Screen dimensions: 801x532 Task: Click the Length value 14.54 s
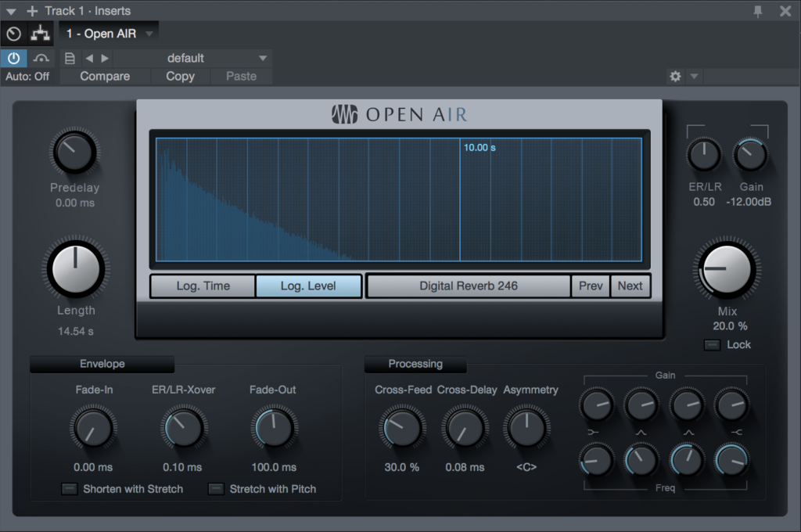click(x=76, y=331)
